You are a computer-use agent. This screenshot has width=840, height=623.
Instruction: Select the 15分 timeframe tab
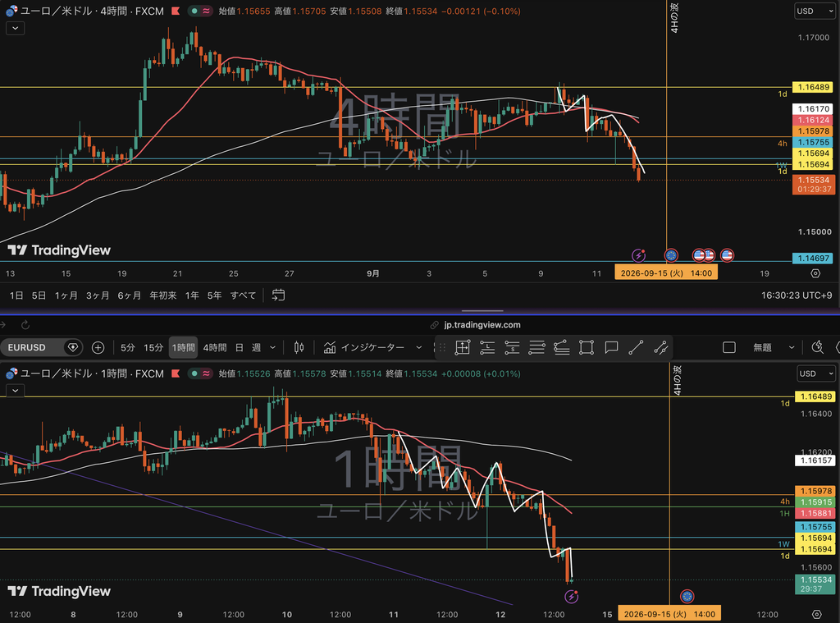point(153,348)
